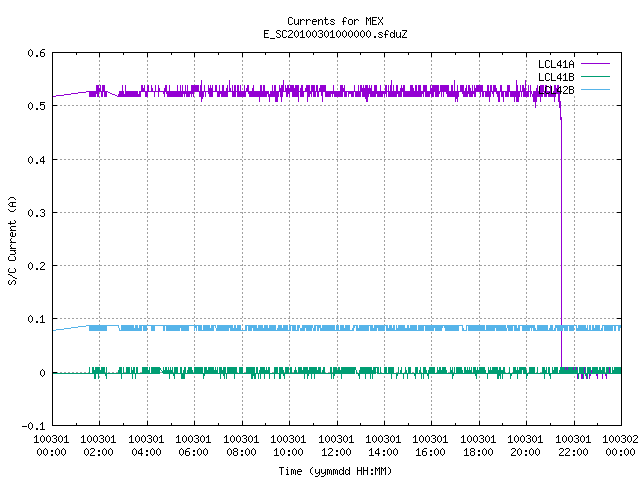Click the y-axis tick value 0.4

[36, 160]
